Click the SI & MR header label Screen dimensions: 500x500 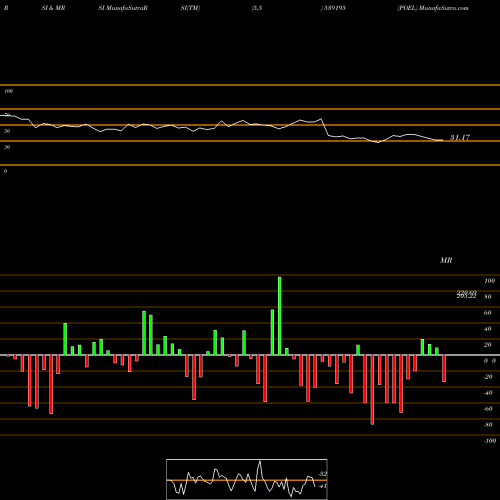(53, 8)
